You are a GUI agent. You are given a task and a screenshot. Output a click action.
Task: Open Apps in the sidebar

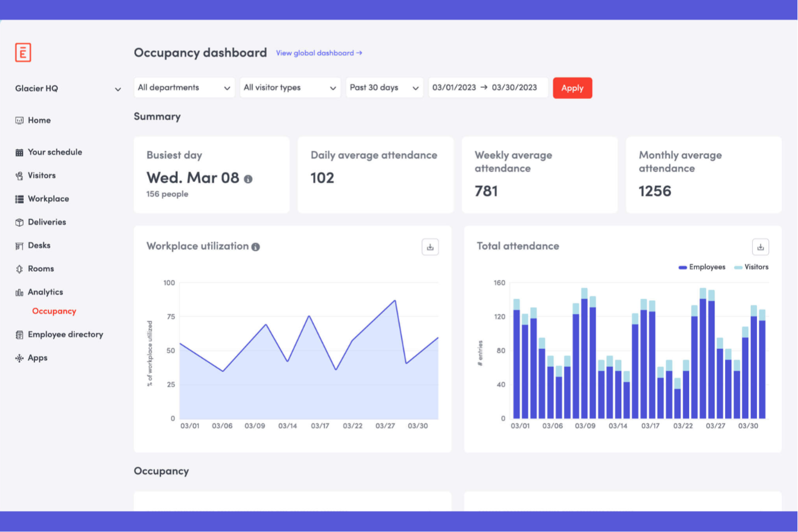(x=38, y=358)
